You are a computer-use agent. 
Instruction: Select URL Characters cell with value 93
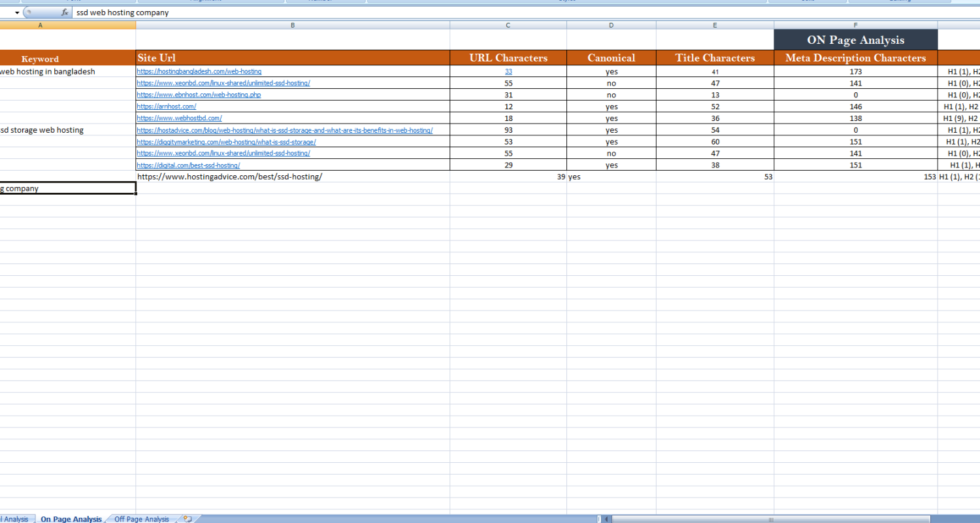point(508,130)
